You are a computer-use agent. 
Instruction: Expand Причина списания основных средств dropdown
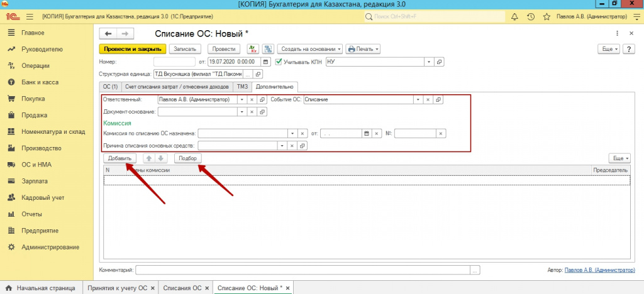click(x=292, y=146)
